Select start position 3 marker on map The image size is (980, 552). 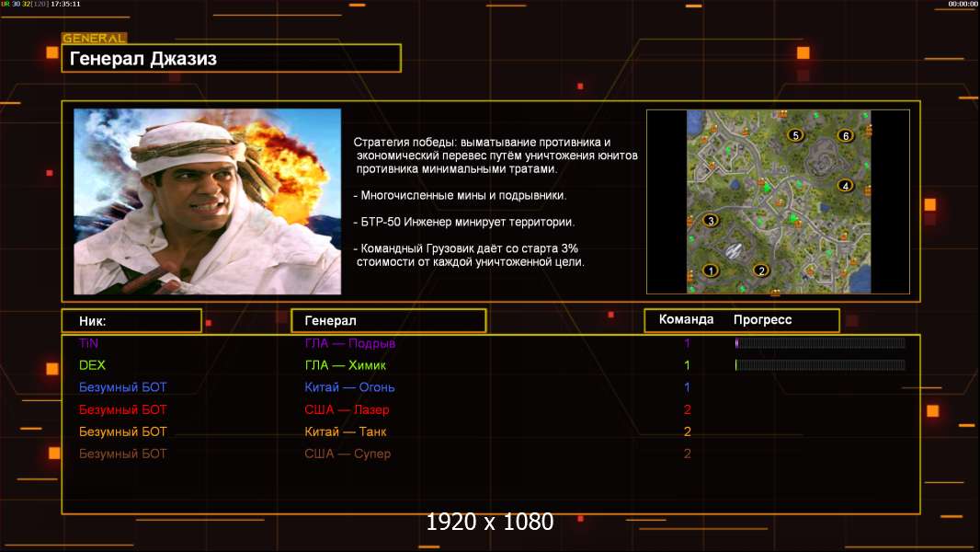click(710, 221)
